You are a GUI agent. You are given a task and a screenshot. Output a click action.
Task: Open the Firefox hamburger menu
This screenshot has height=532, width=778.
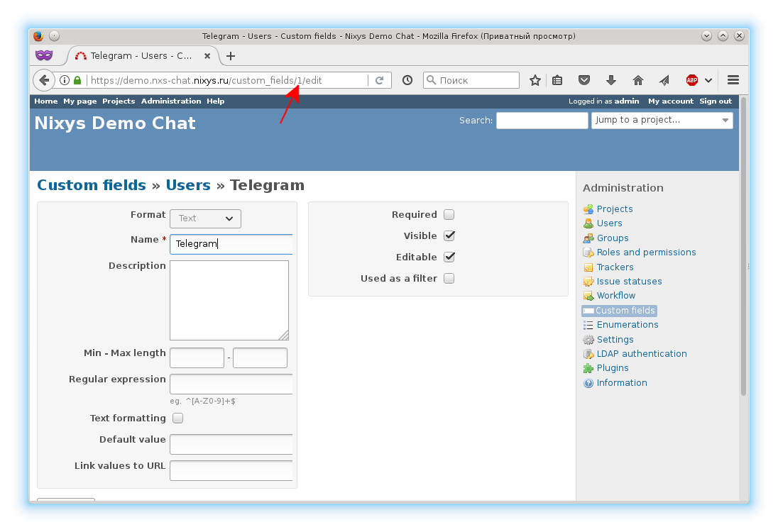click(x=733, y=80)
